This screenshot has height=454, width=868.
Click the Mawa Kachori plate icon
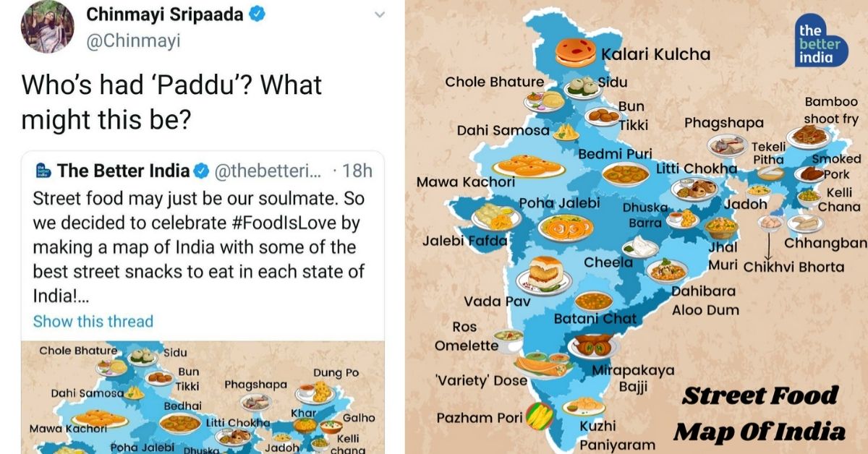pyautogui.click(x=528, y=166)
